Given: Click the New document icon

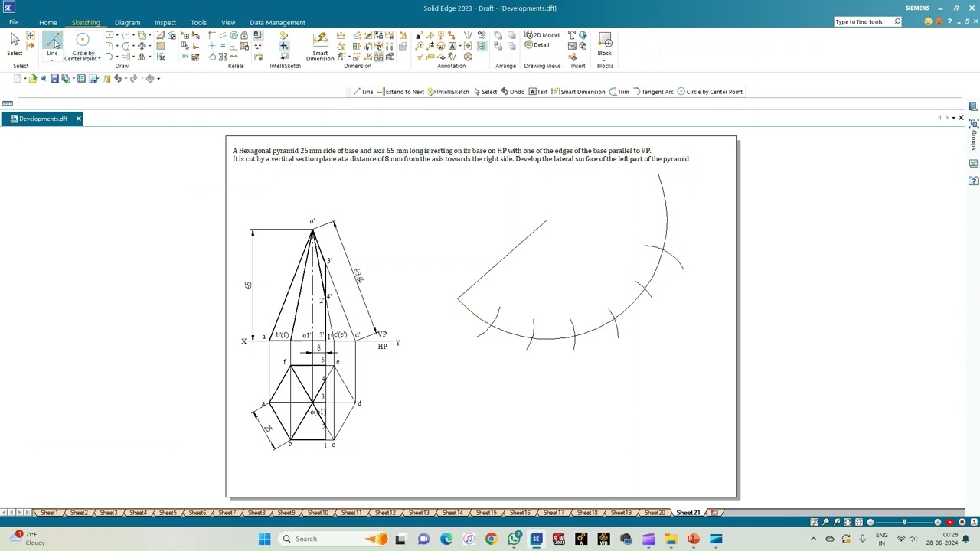Looking at the screenshot, I should [18, 78].
